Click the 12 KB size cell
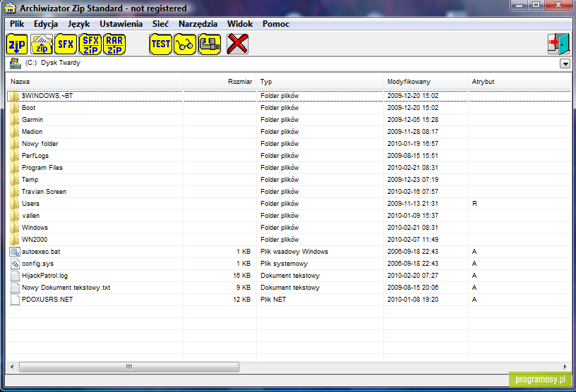Image resolution: width=576 pixels, height=392 pixels. [241, 300]
